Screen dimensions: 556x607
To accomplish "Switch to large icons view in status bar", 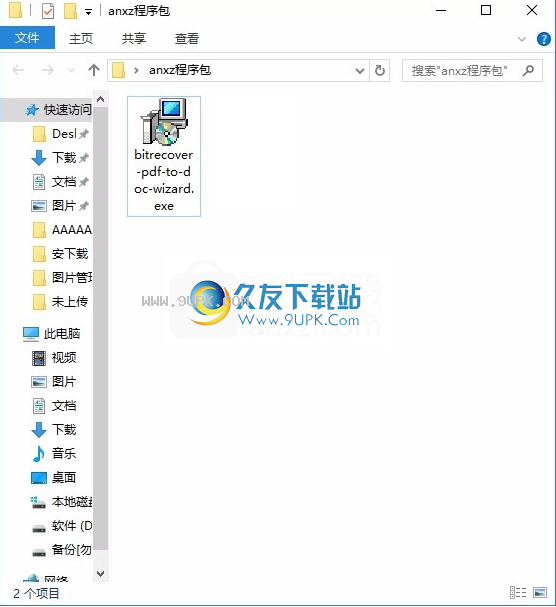I will click(x=540, y=592).
